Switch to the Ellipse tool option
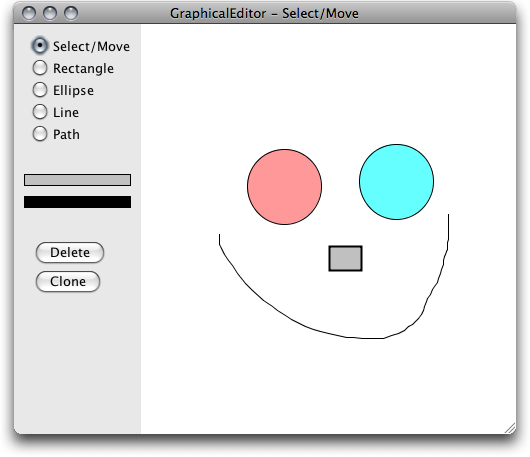530x457 pixels. click(40, 90)
